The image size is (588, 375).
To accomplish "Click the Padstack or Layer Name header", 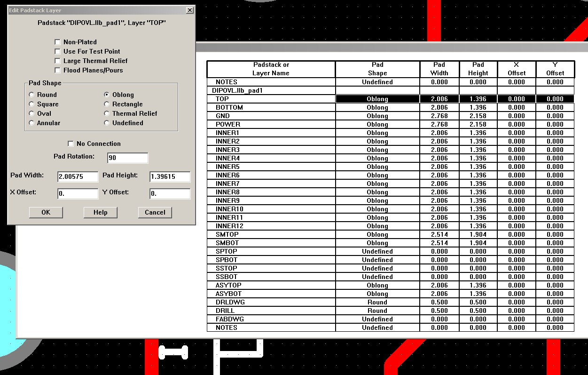I will point(271,69).
